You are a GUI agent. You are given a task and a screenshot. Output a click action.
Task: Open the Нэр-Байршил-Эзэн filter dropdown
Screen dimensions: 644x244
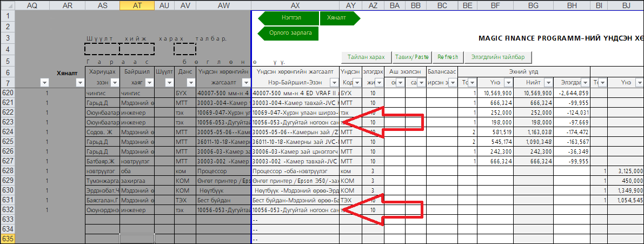(333, 83)
